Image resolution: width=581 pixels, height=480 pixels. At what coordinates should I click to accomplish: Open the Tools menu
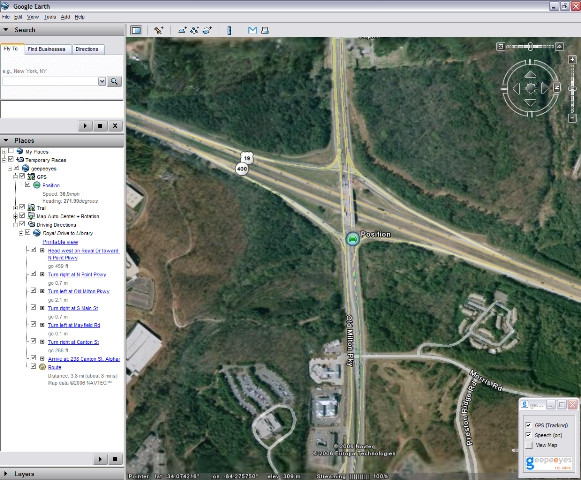[50, 17]
